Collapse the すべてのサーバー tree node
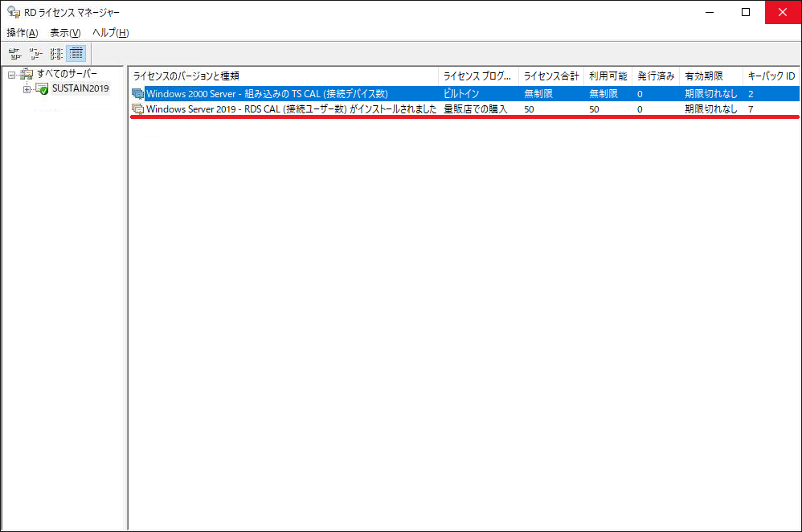 point(12,75)
